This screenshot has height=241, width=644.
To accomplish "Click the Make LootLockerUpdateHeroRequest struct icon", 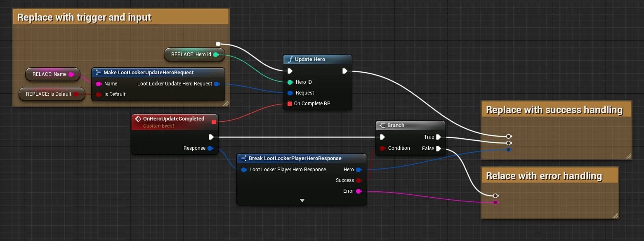I will point(98,73).
